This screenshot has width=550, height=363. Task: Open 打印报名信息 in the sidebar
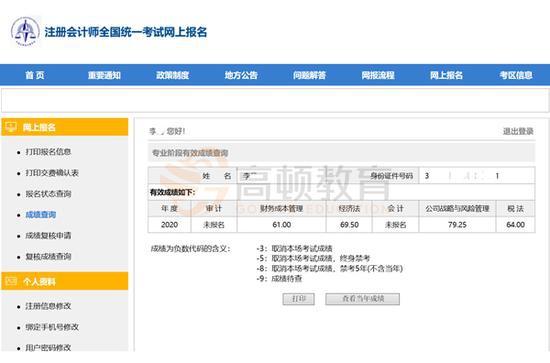[48, 152]
